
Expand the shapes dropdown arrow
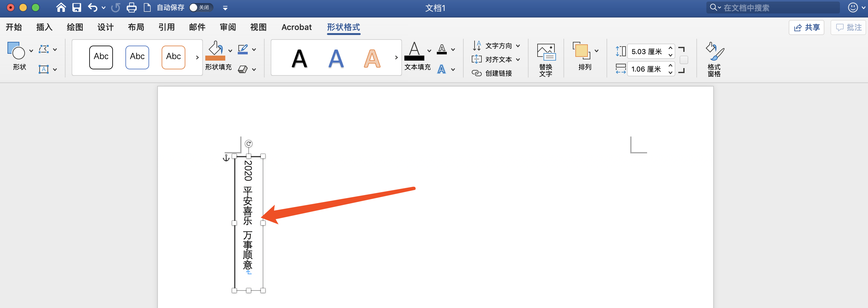tap(31, 51)
